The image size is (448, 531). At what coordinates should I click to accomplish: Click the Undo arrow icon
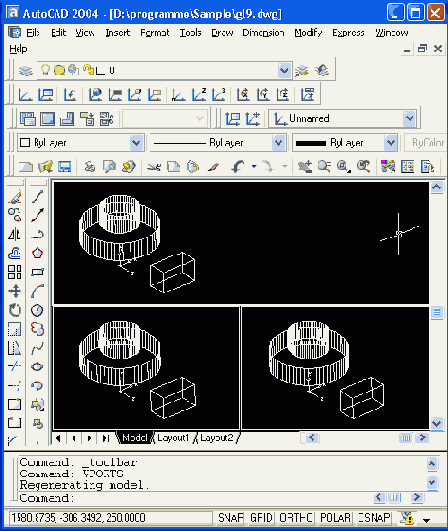click(x=238, y=167)
